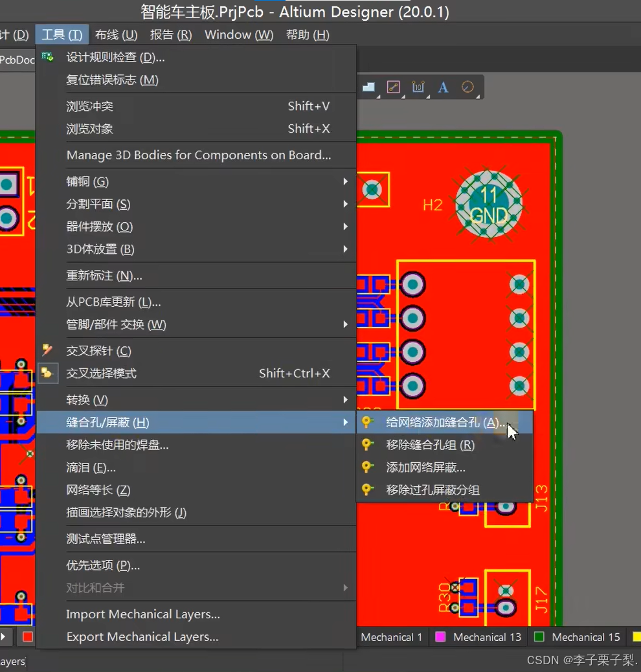The image size is (641, 672).
Task: Select the R30 designator on the board
Action: (445, 596)
